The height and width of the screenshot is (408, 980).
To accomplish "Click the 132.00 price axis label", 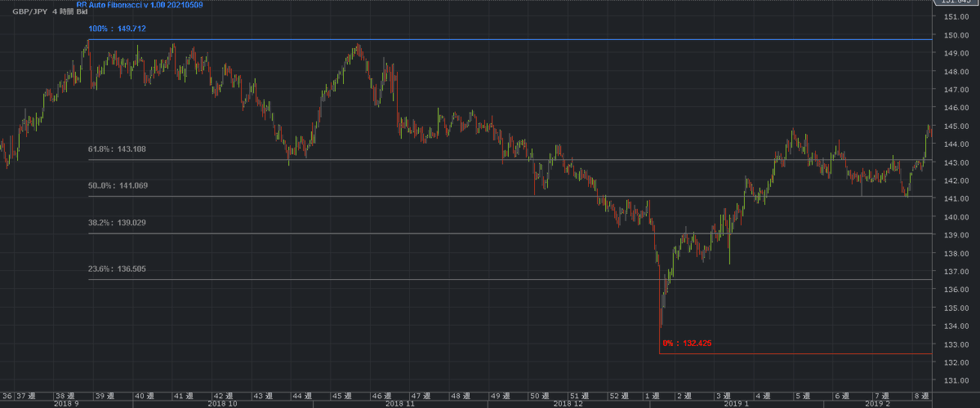I will (x=955, y=362).
